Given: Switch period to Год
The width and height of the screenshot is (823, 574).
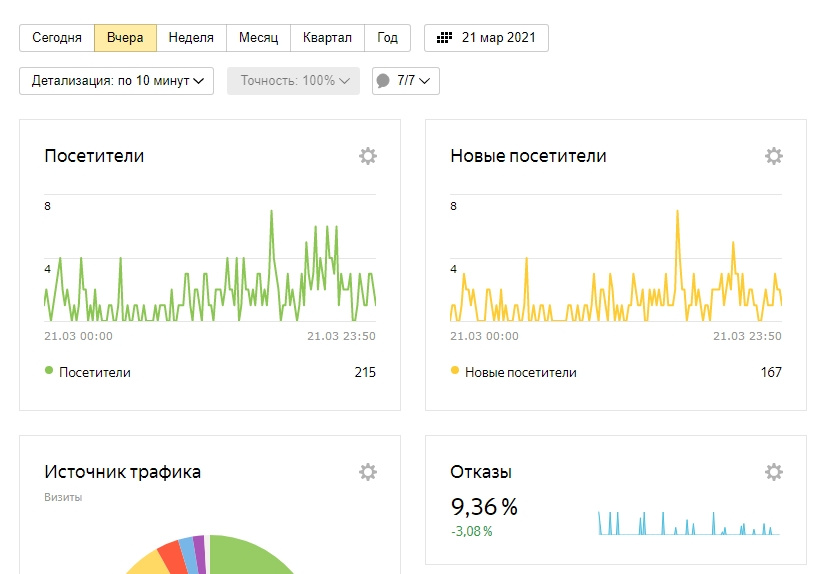Looking at the screenshot, I should point(387,38).
